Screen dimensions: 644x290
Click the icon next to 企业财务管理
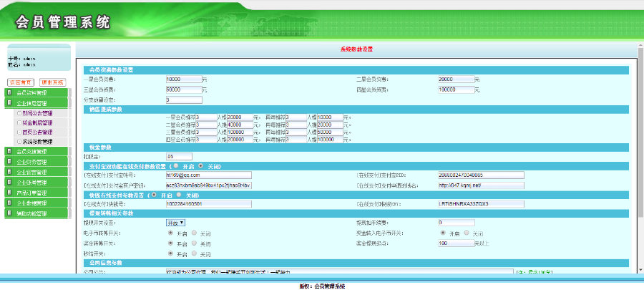(9, 162)
